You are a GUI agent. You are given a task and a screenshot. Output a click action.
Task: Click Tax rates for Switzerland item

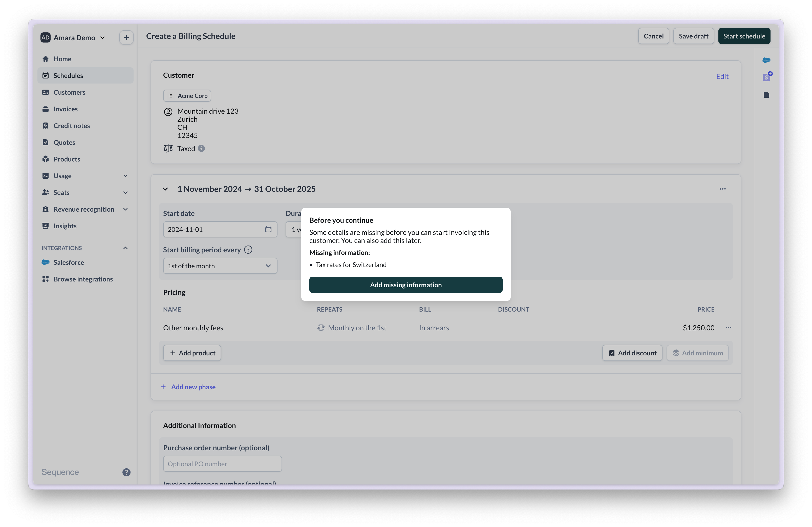[351, 265]
